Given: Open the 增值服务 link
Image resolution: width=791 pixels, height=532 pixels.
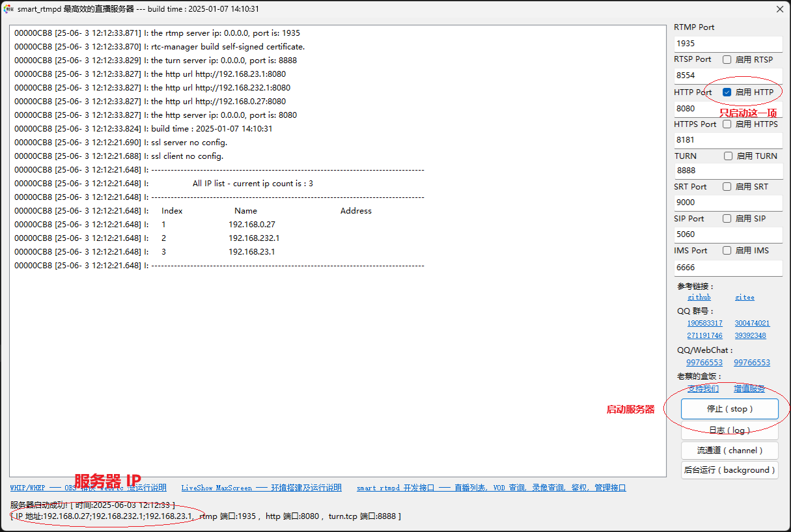Looking at the screenshot, I should click(750, 389).
